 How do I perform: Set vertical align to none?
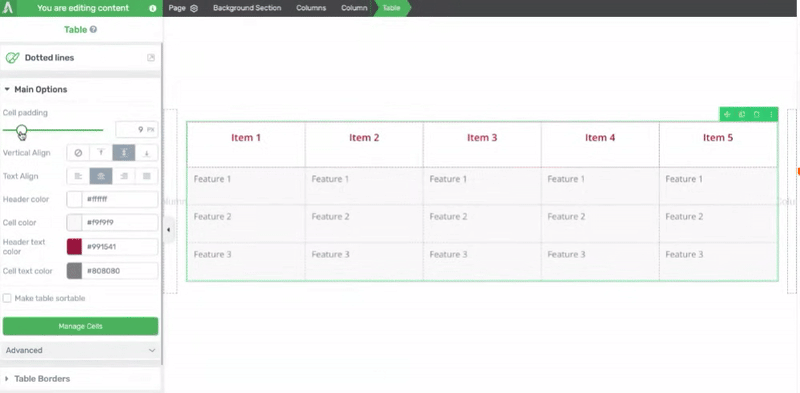[78, 153]
